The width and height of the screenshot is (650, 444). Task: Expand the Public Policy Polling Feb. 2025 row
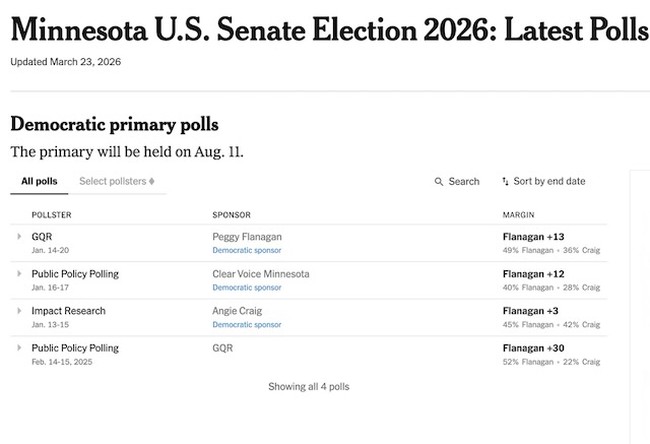pos(19,348)
